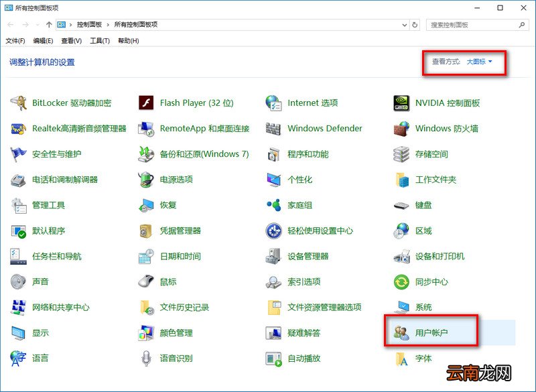The image size is (536, 392).
Task: Click the Forward navigation arrow
Action: point(25,25)
